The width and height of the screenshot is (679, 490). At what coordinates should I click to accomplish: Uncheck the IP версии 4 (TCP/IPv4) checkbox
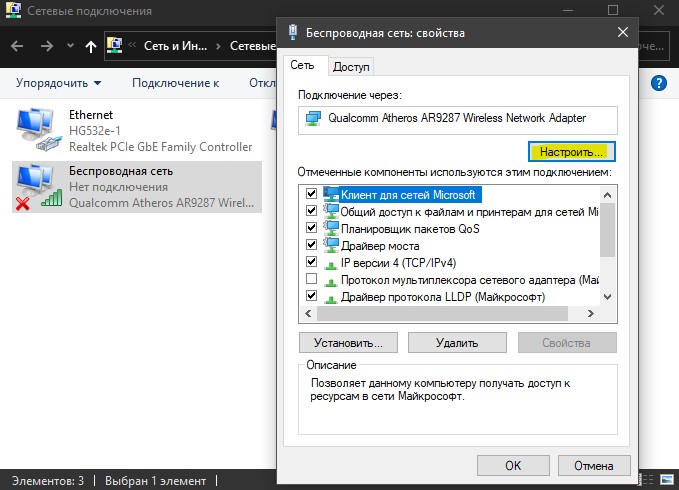tap(311, 261)
